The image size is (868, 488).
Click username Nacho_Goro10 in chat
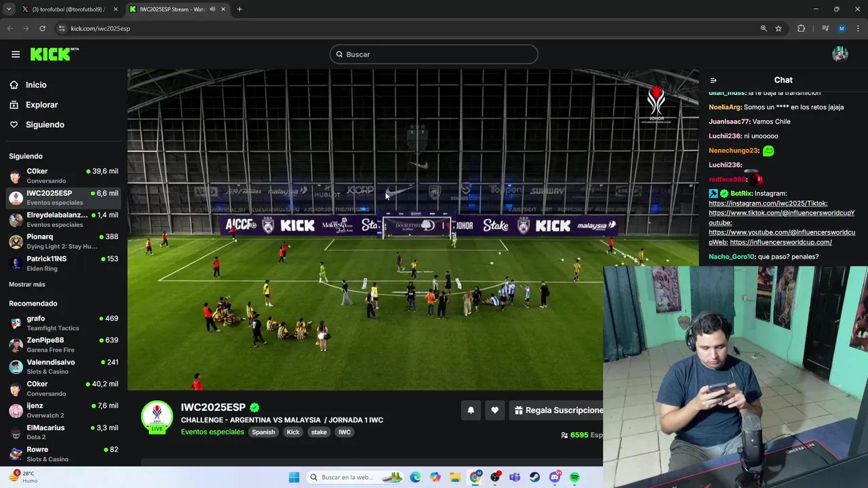coord(731,257)
